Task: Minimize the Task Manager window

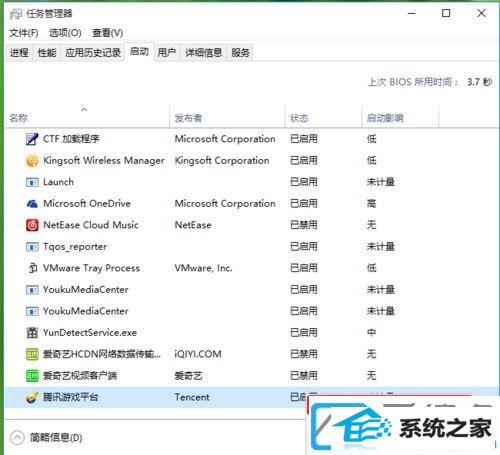Action: (412, 13)
